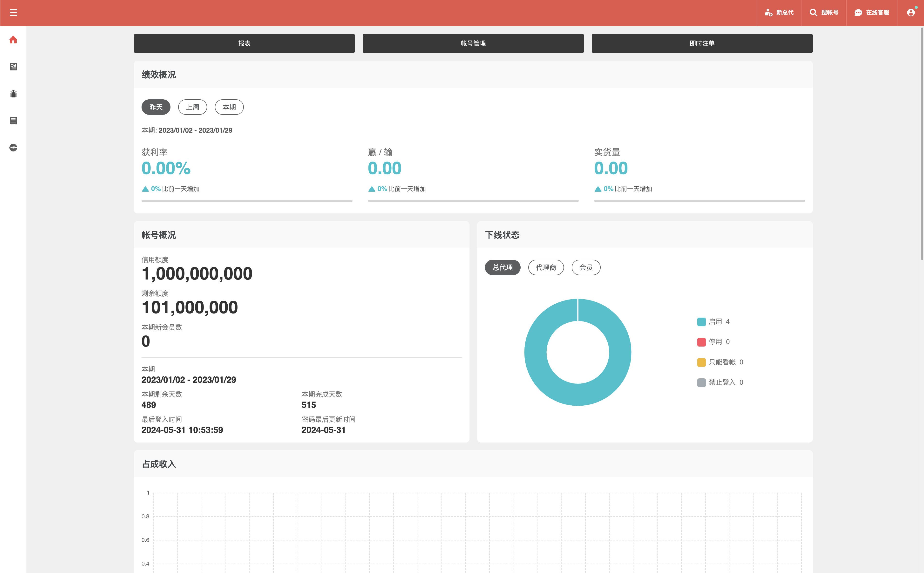Toggle the 停用 red legend swatch

click(701, 342)
